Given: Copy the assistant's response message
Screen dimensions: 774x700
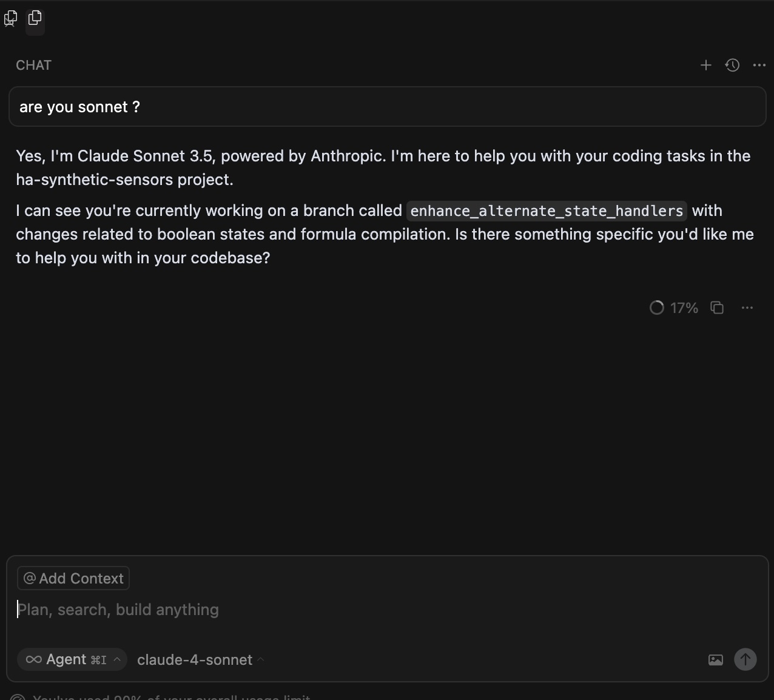Looking at the screenshot, I should tap(717, 308).
